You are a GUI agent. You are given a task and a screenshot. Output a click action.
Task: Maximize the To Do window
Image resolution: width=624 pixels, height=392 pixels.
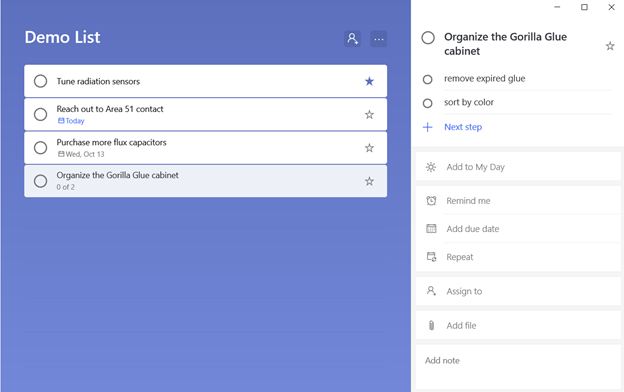click(584, 7)
